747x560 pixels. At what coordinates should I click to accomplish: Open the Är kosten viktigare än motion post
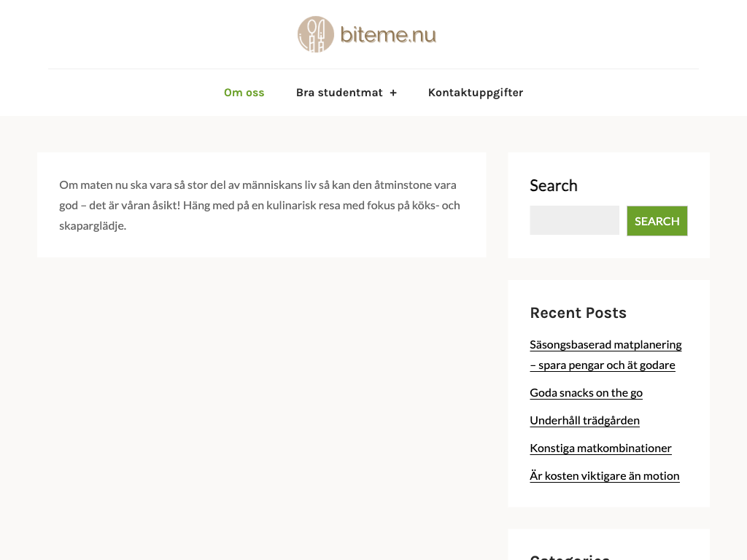coord(604,475)
